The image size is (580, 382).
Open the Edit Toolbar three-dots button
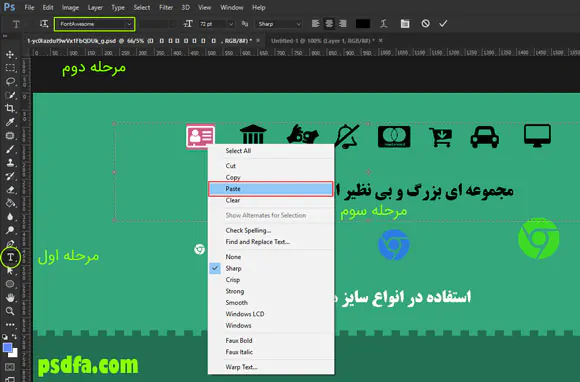click(10, 324)
